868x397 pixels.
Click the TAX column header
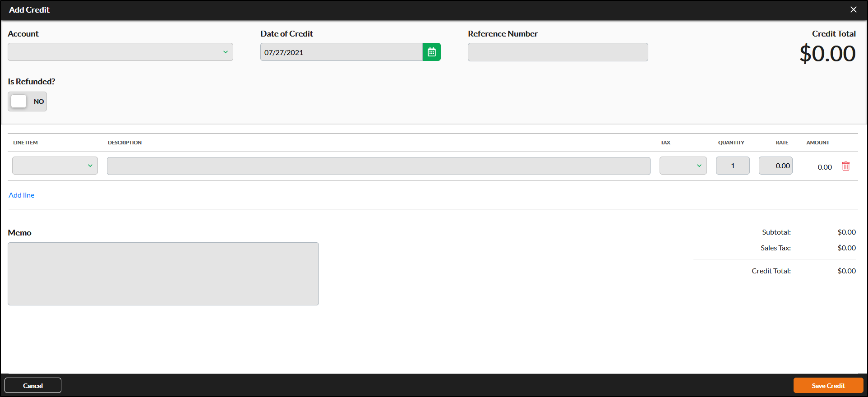[x=665, y=143]
